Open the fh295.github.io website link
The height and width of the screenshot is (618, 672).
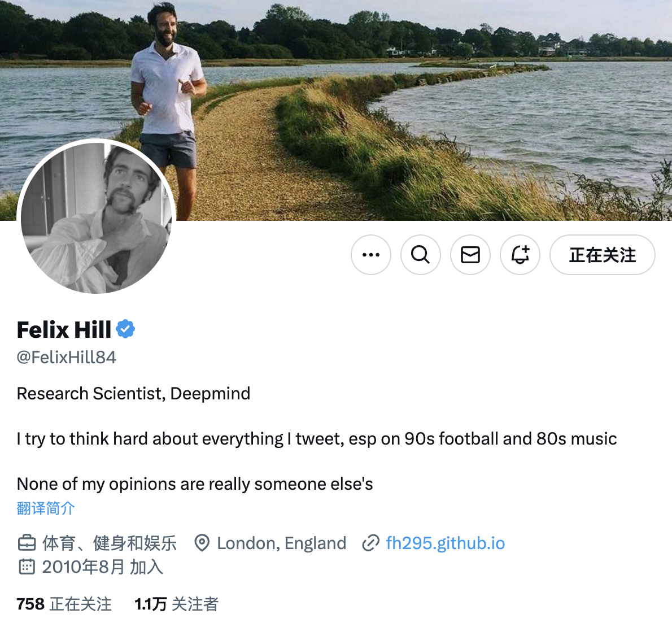445,543
